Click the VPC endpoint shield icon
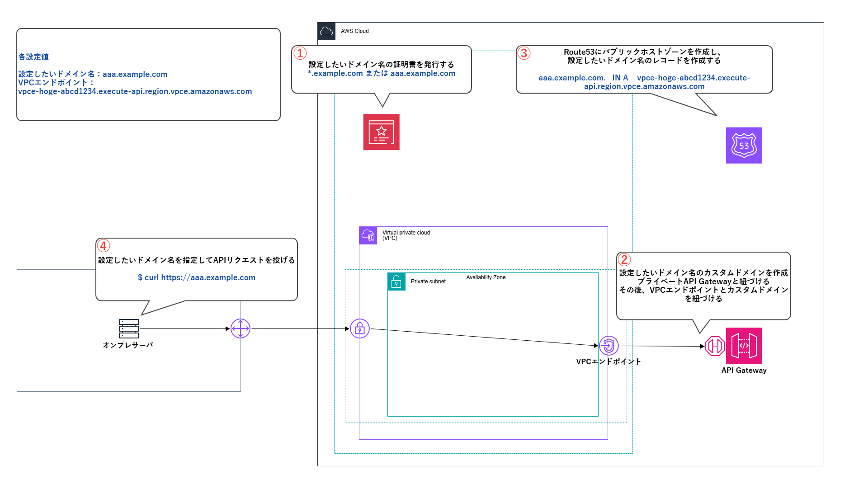Viewport: 868px width, 488px height. pyautogui.click(x=609, y=346)
